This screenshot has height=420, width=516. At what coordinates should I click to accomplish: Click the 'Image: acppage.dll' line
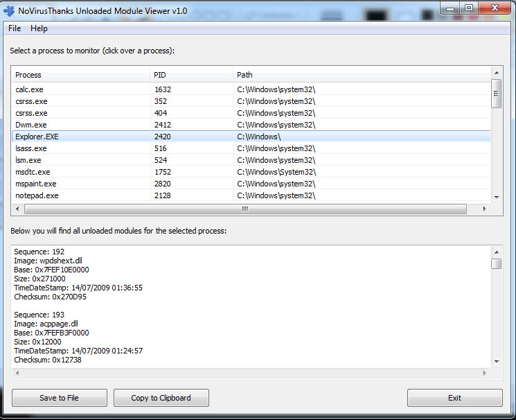coord(46,324)
